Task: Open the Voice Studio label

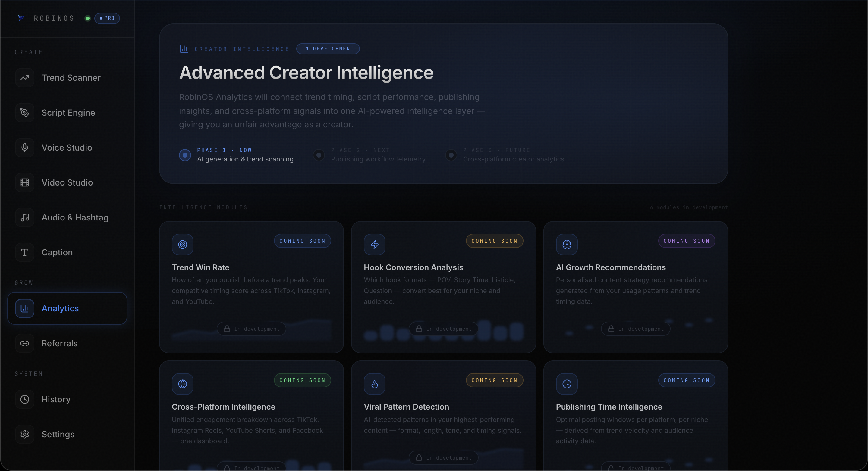Action: point(67,148)
